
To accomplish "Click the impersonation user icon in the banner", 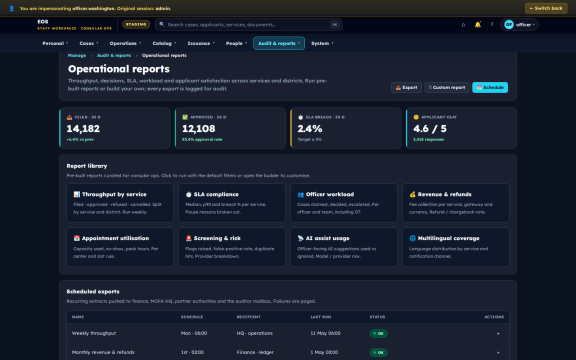I will click(11, 8).
